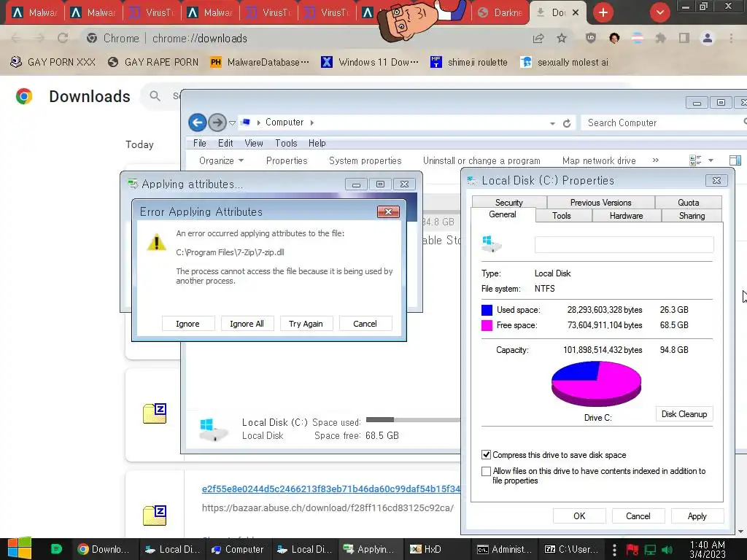Enable indexing of file contents on drive
Viewport: 747px width, 560px height.
486,471
